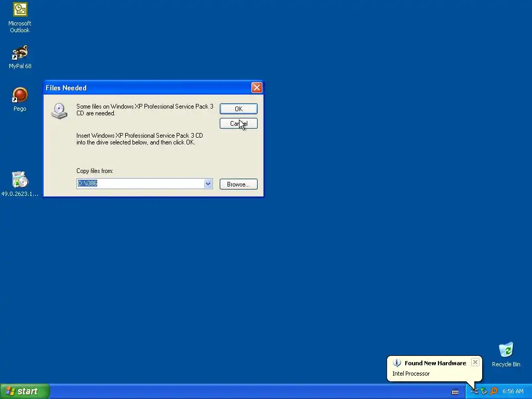The height and width of the screenshot is (399, 532).
Task: Cancel the Files Needed dialog
Action: [x=238, y=124]
